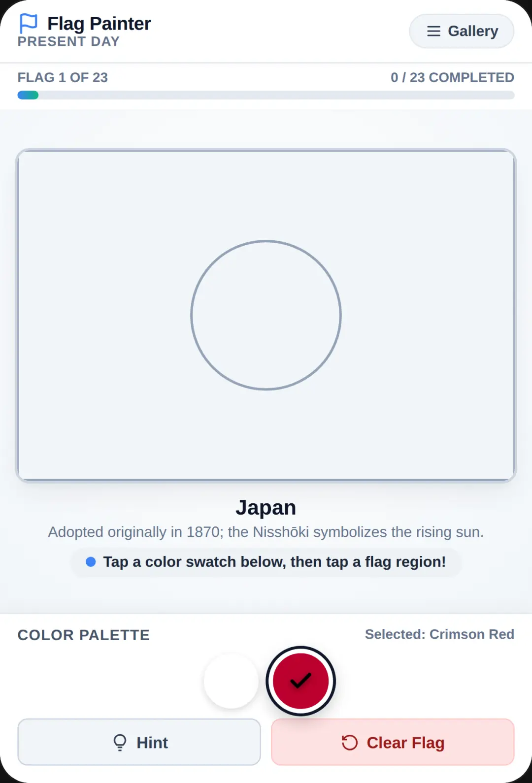Viewport: 532px width, 783px height.
Task: Paint the circle region of the flag
Action: (x=266, y=315)
